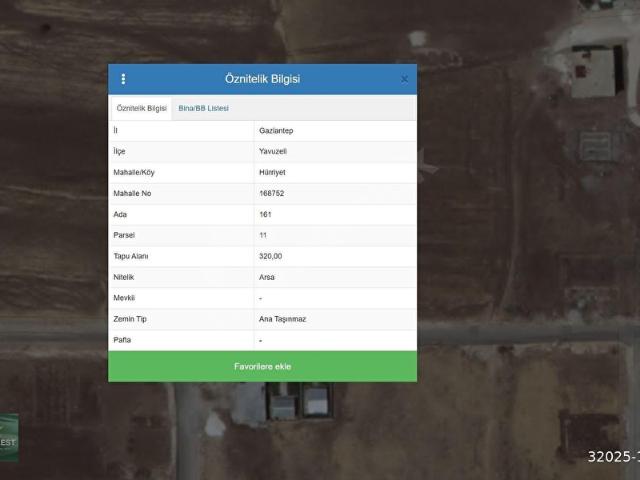Click the Parsel row label
This screenshot has width=640, height=480.
[124, 235]
